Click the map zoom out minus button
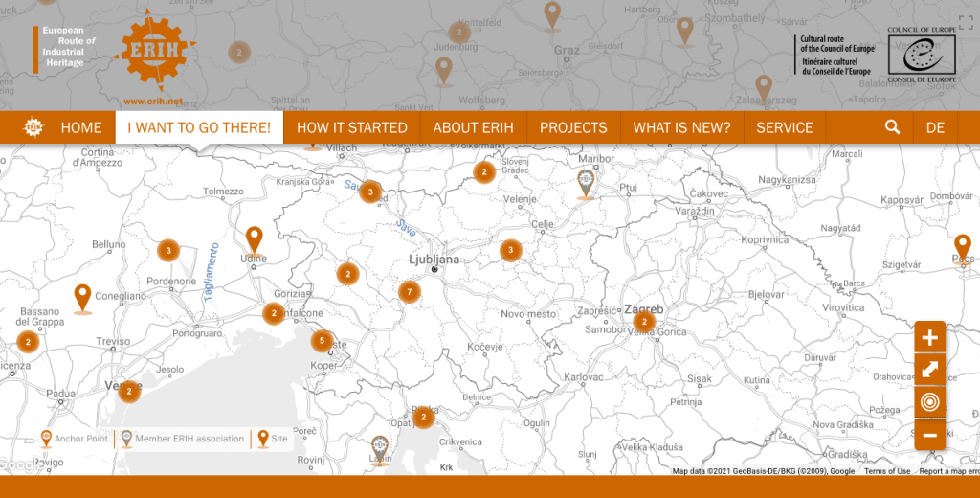The height and width of the screenshot is (498, 980). 929,435
